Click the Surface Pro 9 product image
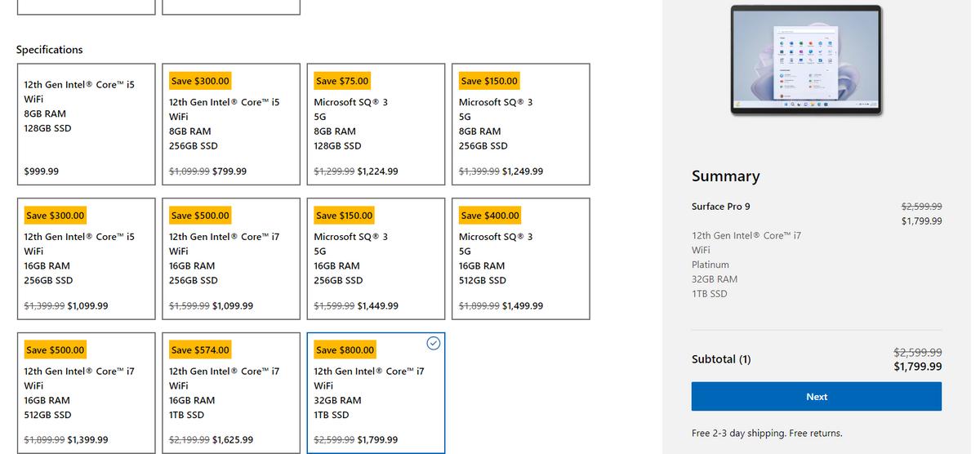The image size is (980, 454). click(x=806, y=60)
